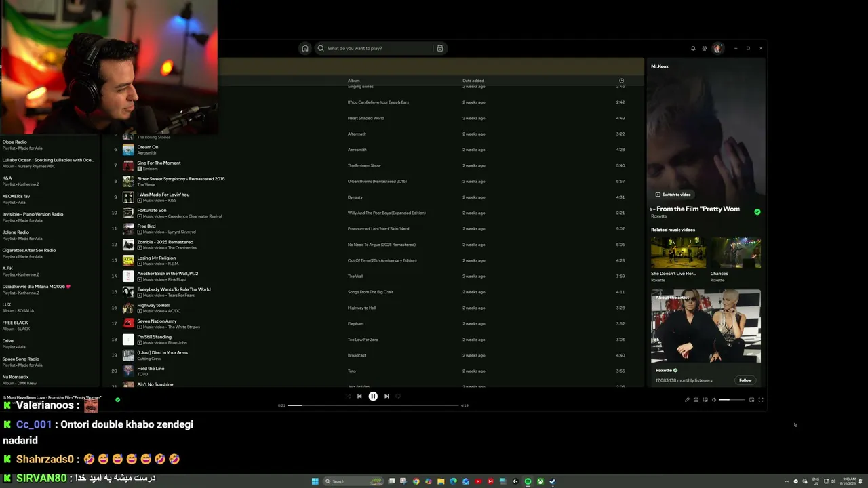Viewport: 868px width, 488px height.
Task: Open the Nu Romantix album in the sidebar
Action: point(50,380)
